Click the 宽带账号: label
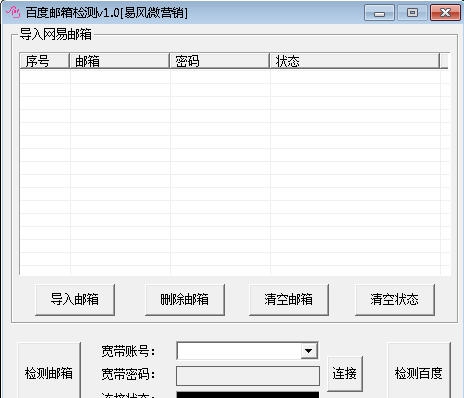Image resolution: width=464 pixels, height=398 pixels. [128, 351]
